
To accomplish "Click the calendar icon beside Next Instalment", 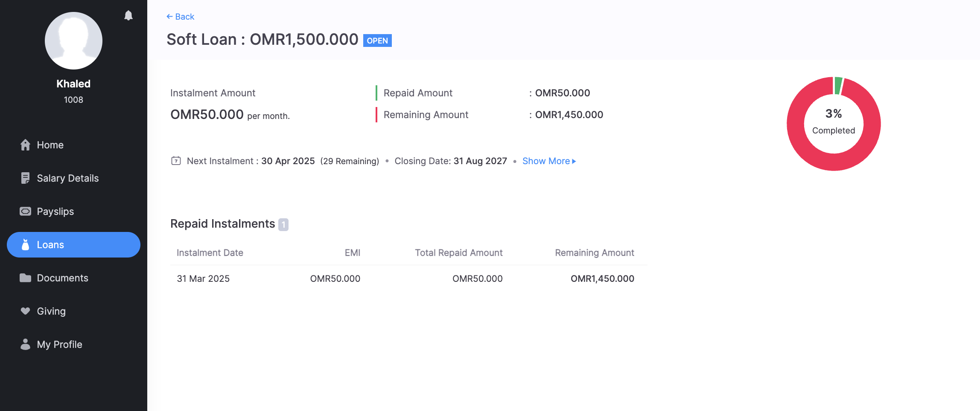I will click(x=176, y=161).
